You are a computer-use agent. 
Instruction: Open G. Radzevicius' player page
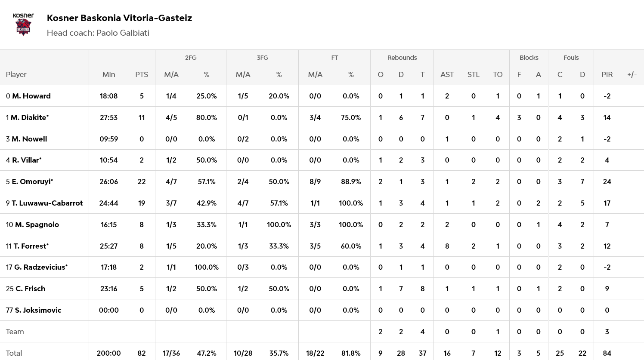coord(40,267)
